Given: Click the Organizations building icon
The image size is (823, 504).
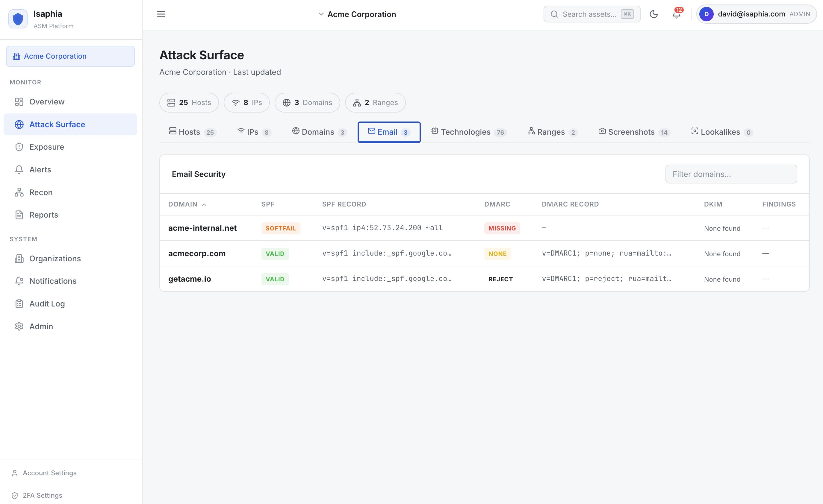Looking at the screenshot, I should [19, 258].
